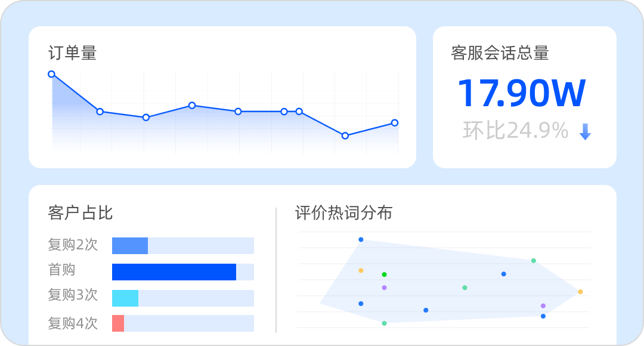Click the lowest data point on 订单量 line
The width and height of the screenshot is (644, 346).
coord(345,135)
